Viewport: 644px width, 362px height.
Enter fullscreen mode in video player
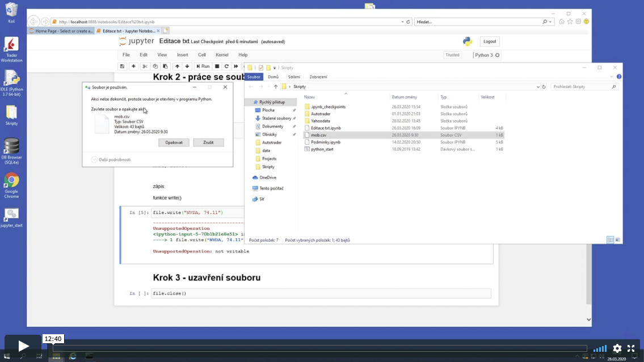pos(630,348)
